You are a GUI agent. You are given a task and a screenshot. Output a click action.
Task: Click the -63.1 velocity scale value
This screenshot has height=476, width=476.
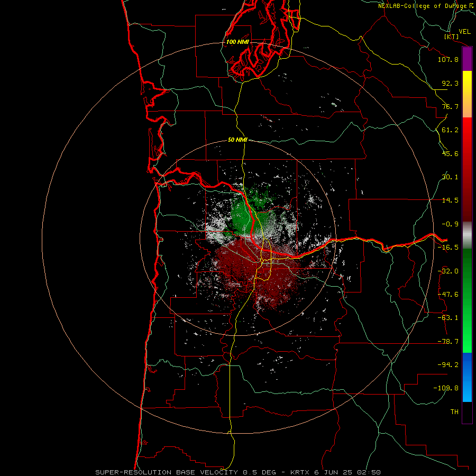coord(448,318)
